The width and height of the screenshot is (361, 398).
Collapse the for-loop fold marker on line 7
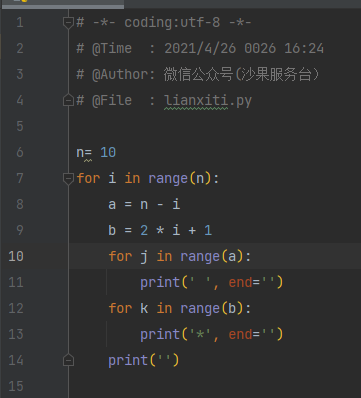68,179
